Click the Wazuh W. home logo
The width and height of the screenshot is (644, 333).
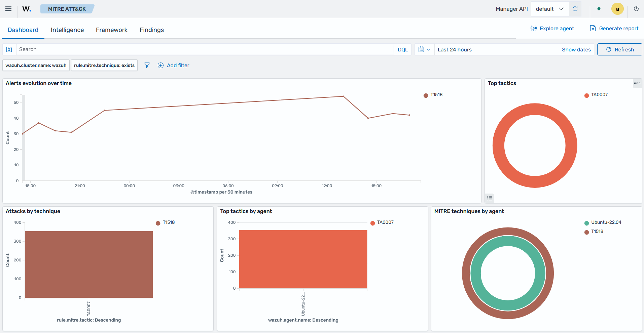27,9
